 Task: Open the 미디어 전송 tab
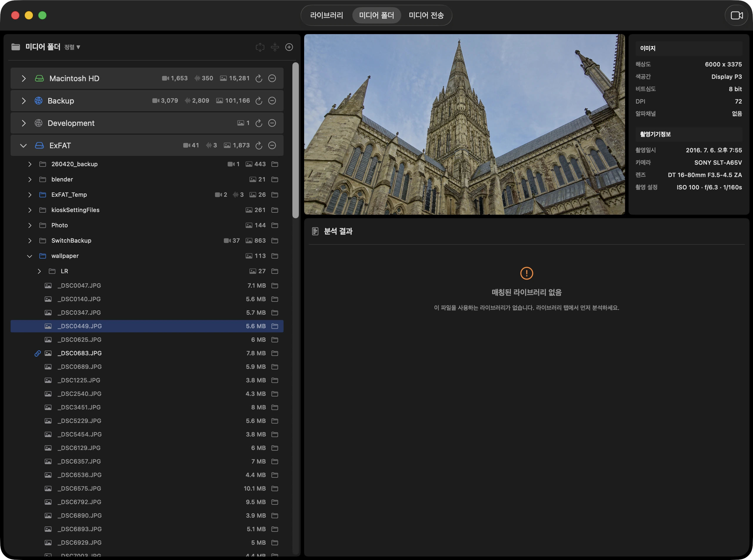point(426,15)
